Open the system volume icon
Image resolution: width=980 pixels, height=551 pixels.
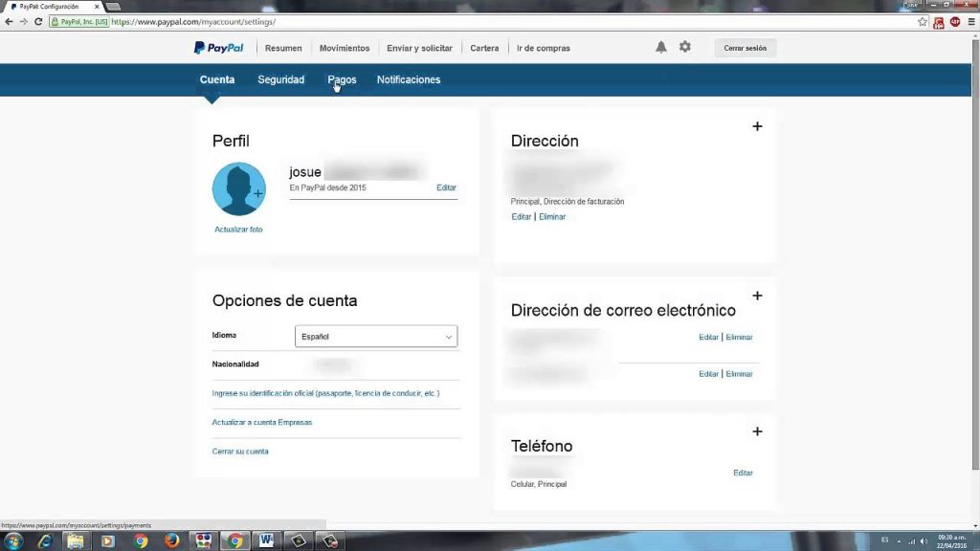924,540
